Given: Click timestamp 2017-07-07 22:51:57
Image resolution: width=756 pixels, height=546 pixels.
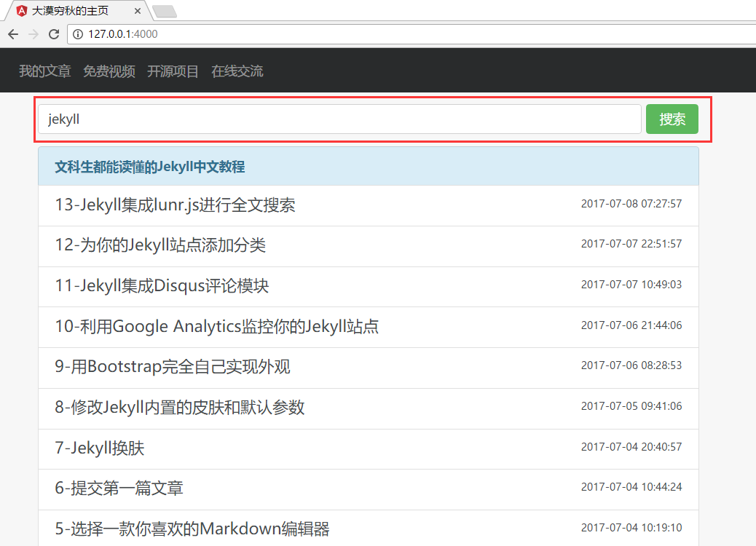Looking at the screenshot, I should [x=631, y=244].
